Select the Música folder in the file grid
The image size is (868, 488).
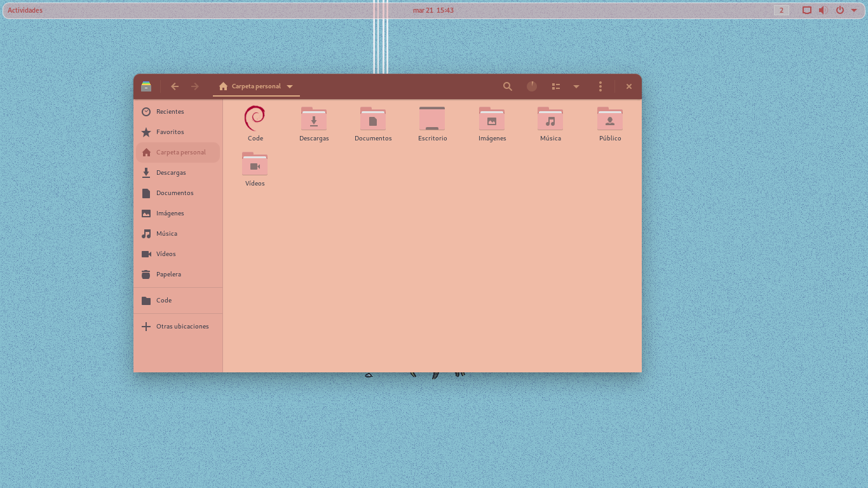550,124
